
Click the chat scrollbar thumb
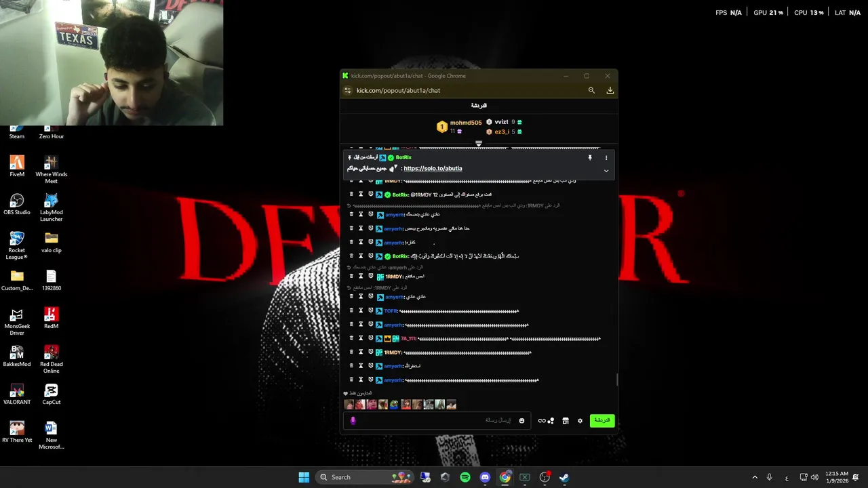[x=617, y=380]
